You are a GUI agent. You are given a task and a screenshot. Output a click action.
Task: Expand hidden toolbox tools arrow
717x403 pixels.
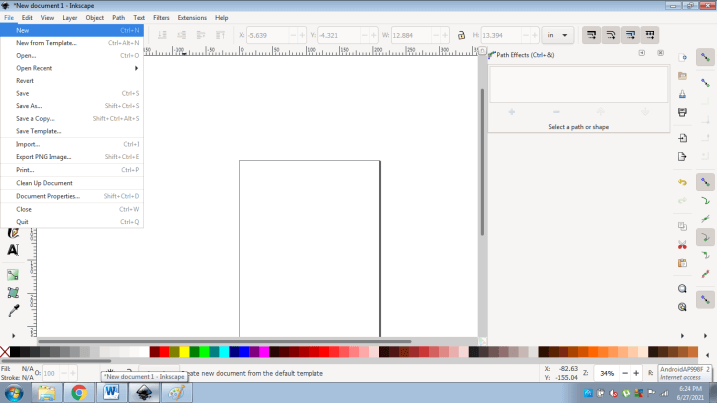pos(13,334)
